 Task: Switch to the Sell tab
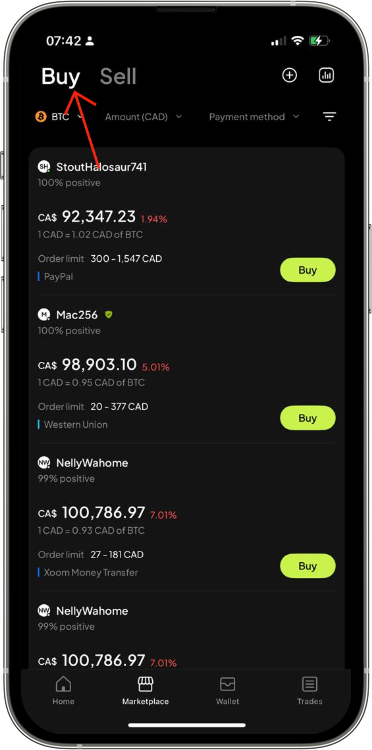118,77
